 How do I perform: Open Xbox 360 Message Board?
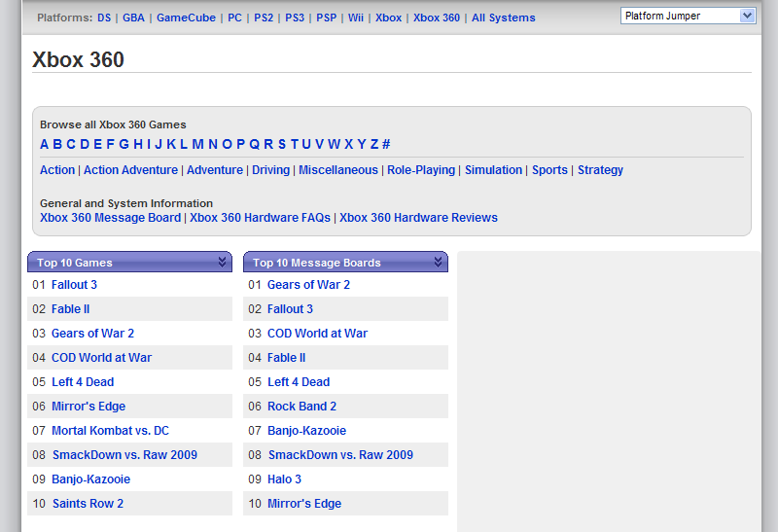click(x=110, y=217)
